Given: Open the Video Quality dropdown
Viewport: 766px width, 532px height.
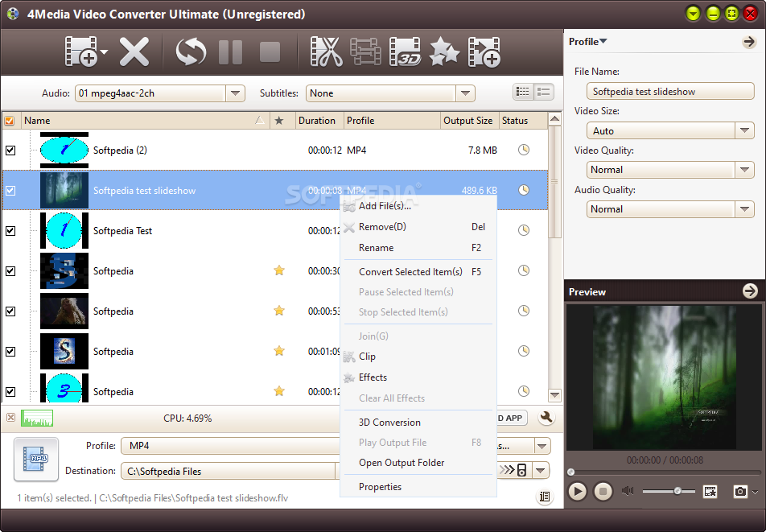Looking at the screenshot, I should pos(744,170).
